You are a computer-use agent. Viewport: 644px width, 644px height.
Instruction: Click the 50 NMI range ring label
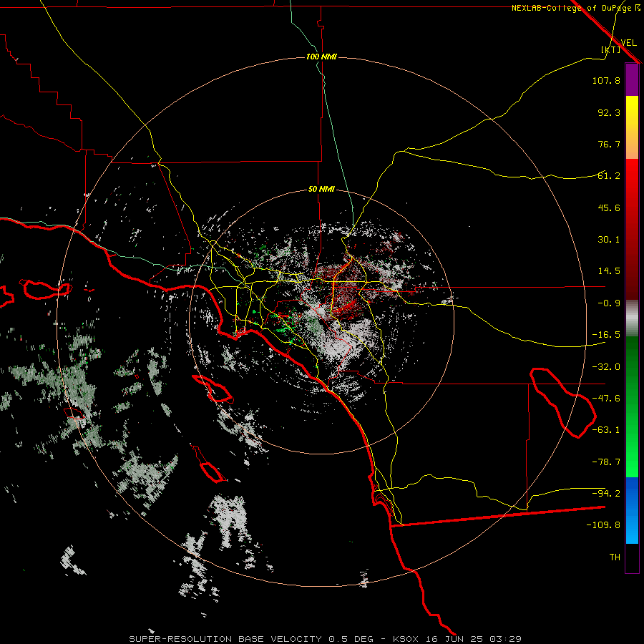(x=321, y=190)
